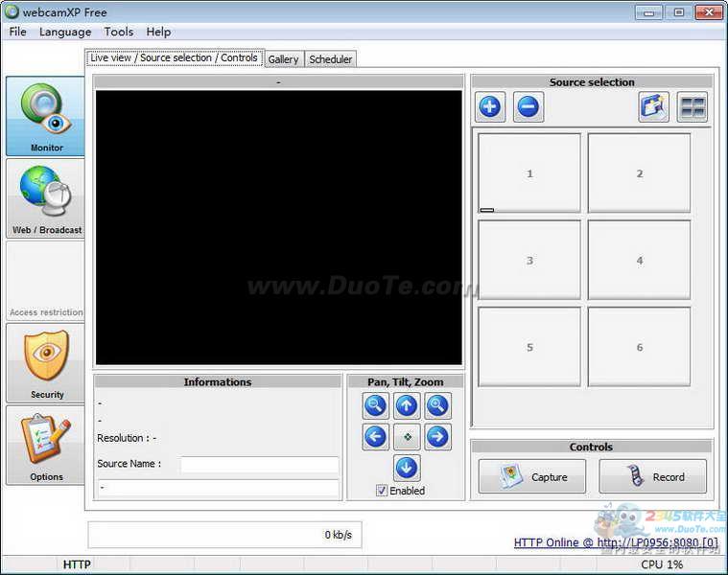Click the CPU 1% status text

pos(662,564)
